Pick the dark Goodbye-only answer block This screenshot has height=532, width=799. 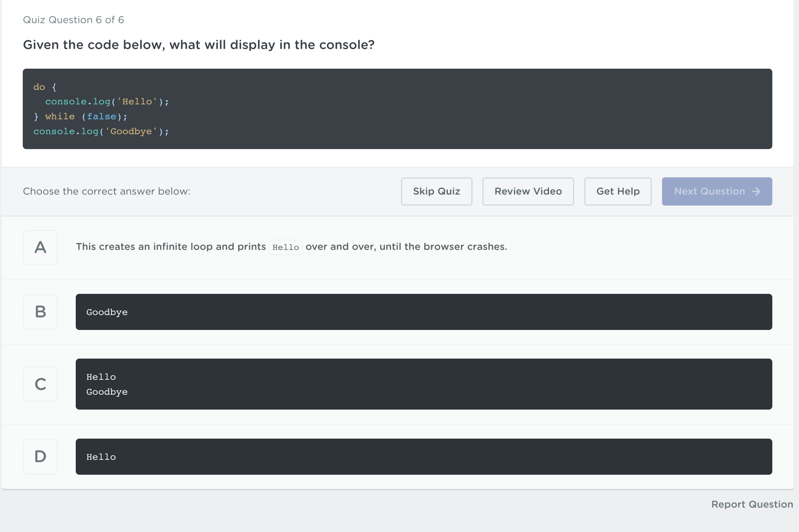click(x=423, y=312)
